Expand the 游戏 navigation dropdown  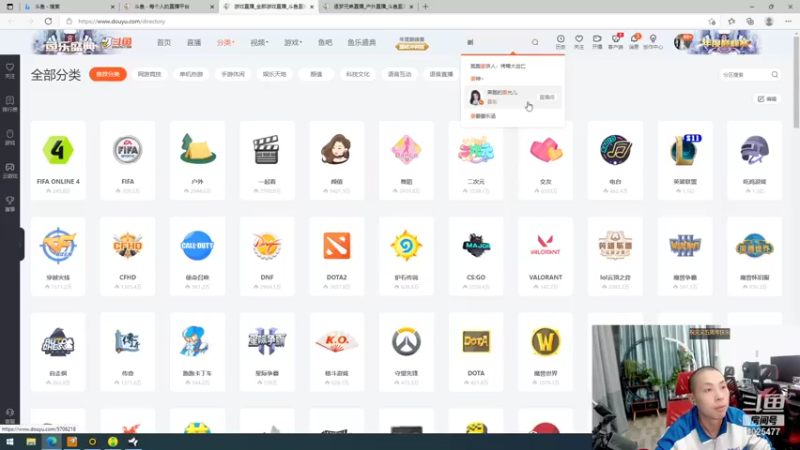click(x=293, y=42)
